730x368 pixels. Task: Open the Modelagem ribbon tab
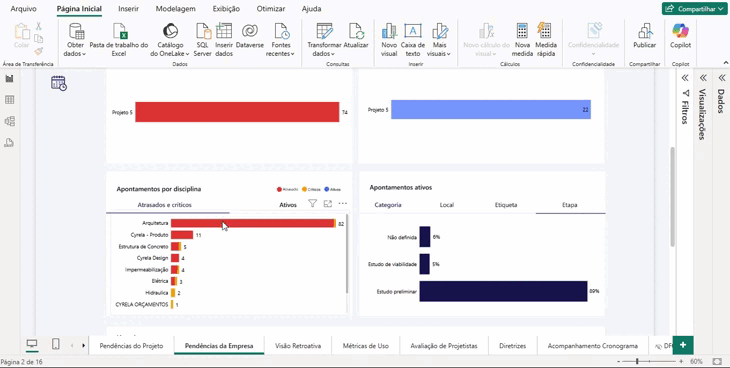pos(176,8)
